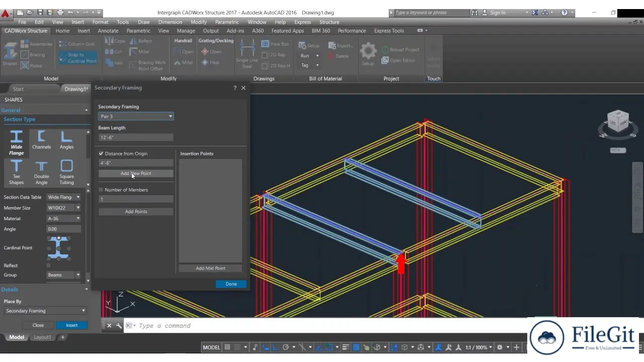Click the Export bill of material tool
644x362 pixels.
[x=341, y=45]
